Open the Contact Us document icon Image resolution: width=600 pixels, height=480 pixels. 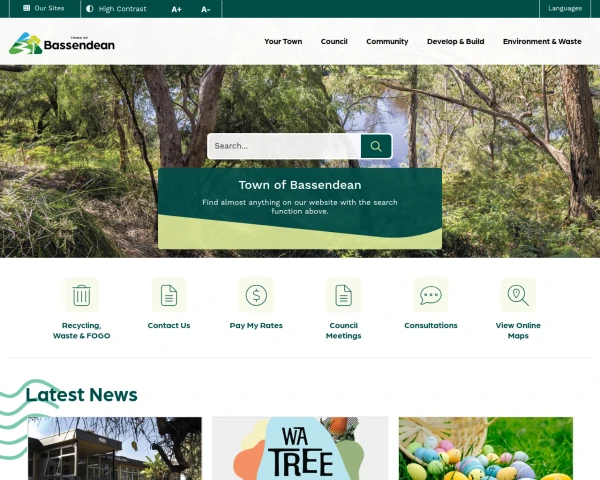click(x=169, y=295)
